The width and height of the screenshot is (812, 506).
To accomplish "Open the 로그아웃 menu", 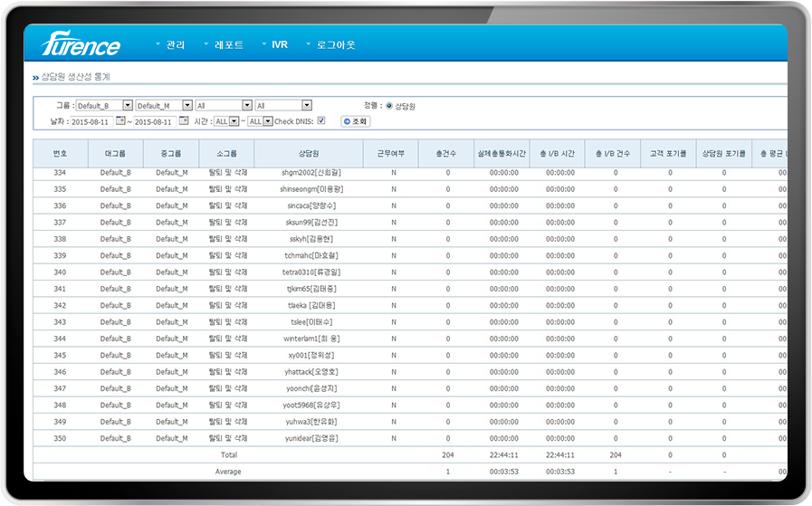I will click(331, 45).
